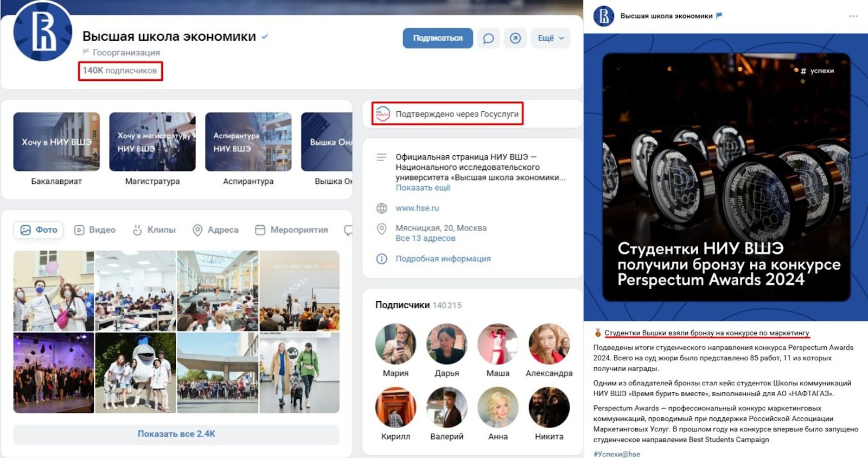The image size is (868, 458).
Task: Expand description with Показать ещё
Action: pos(423,188)
